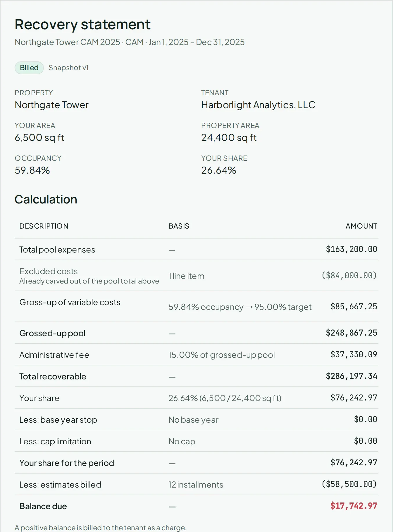The width and height of the screenshot is (393, 532).
Task: Click the "Less: estimates billed" row label
Action: (x=60, y=485)
